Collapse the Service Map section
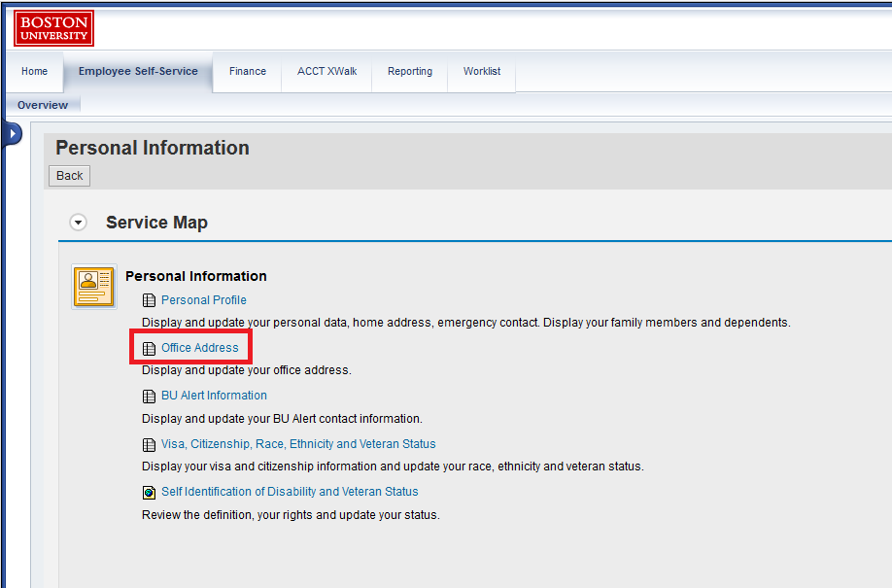 click(79, 223)
